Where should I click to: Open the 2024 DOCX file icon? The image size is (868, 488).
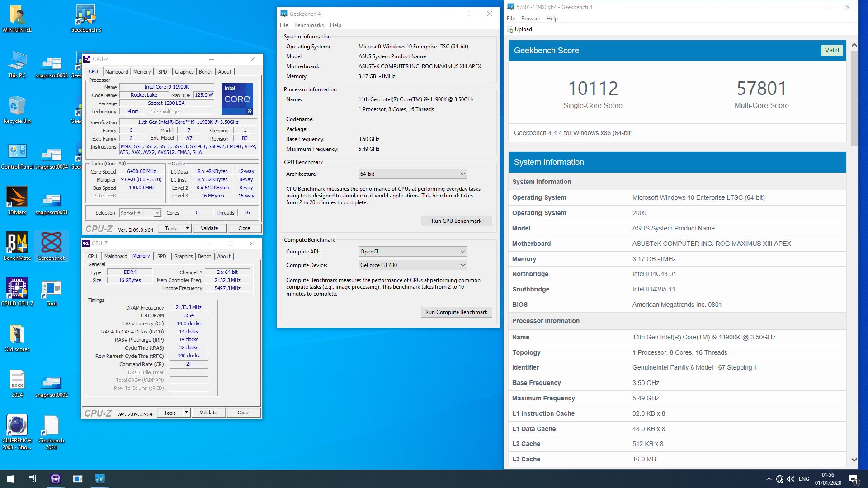17,384
